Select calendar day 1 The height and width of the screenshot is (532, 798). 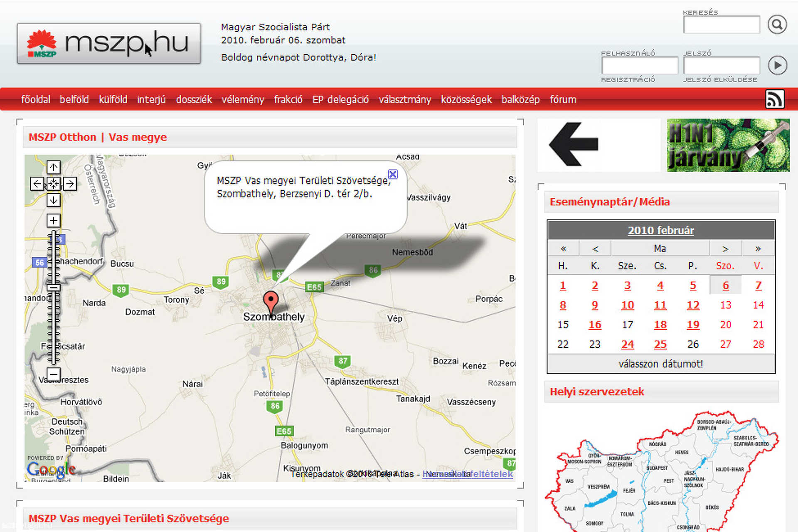coord(563,286)
